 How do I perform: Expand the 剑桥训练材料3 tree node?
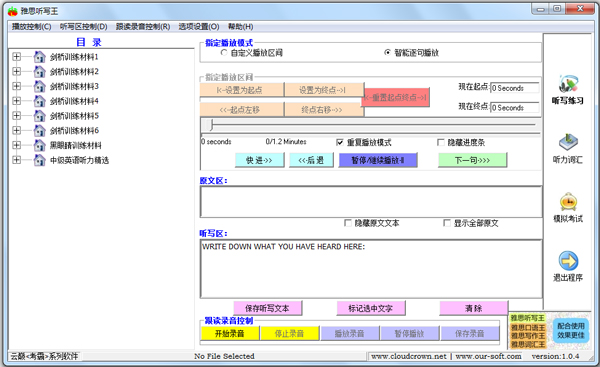click(x=16, y=86)
